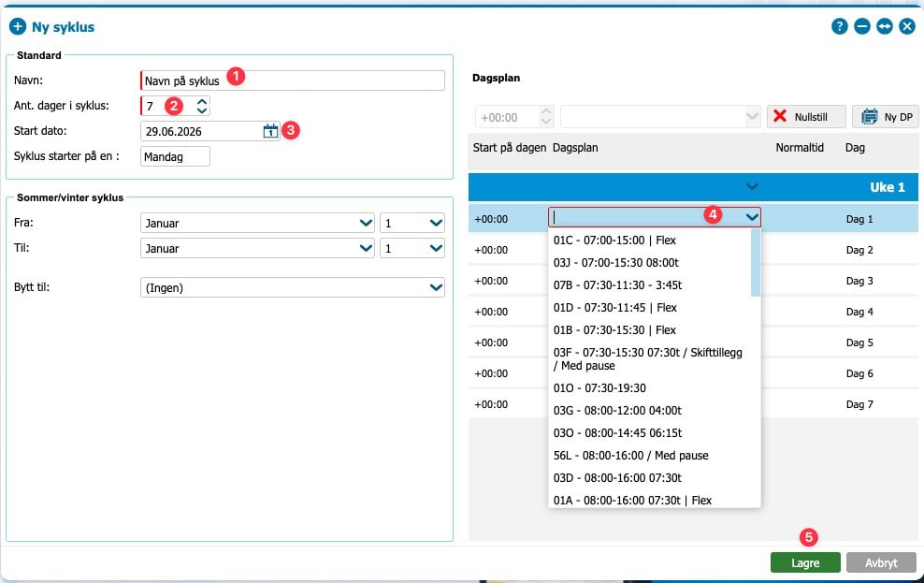924x583 pixels.
Task: Save the cycle with the Lagre button
Action: [805, 563]
